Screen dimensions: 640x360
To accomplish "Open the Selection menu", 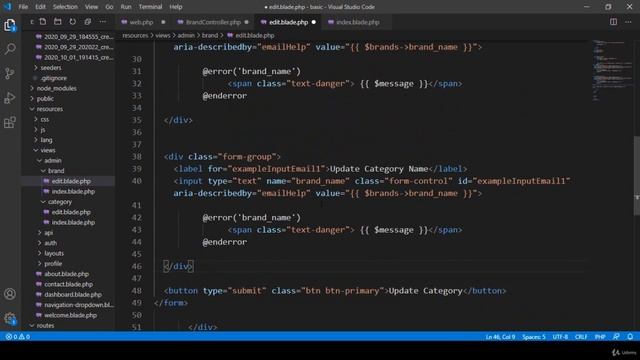I will [x=65, y=7].
